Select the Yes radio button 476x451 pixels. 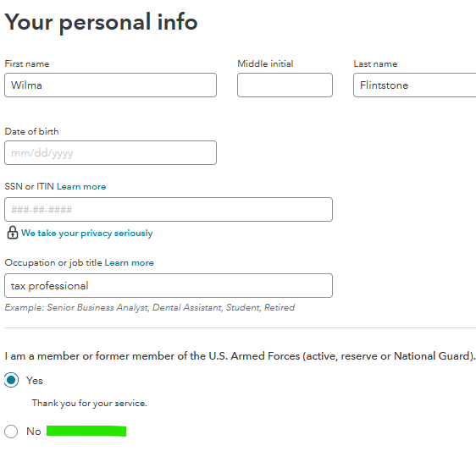pos(11,380)
